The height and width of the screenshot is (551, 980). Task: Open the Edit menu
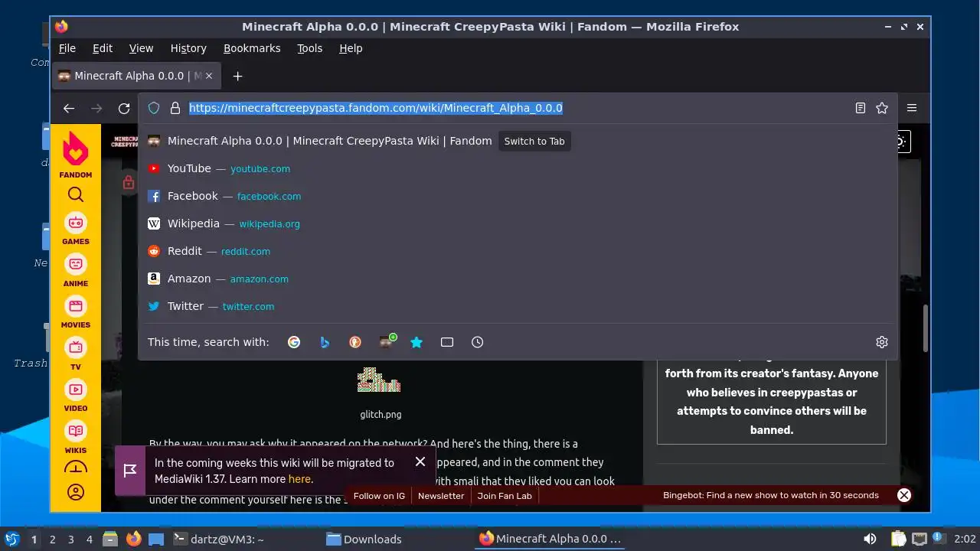tap(103, 48)
